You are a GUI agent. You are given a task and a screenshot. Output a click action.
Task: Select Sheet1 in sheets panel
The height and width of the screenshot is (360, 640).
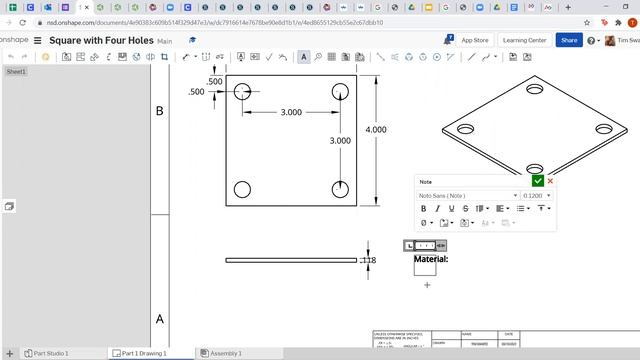pyautogui.click(x=16, y=71)
